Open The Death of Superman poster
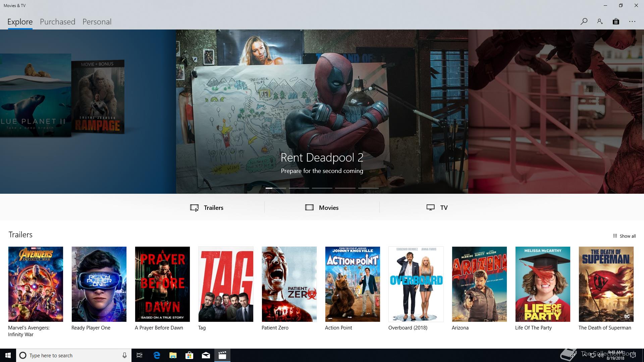Image resolution: width=644 pixels, height=362 pixels. 606,284
